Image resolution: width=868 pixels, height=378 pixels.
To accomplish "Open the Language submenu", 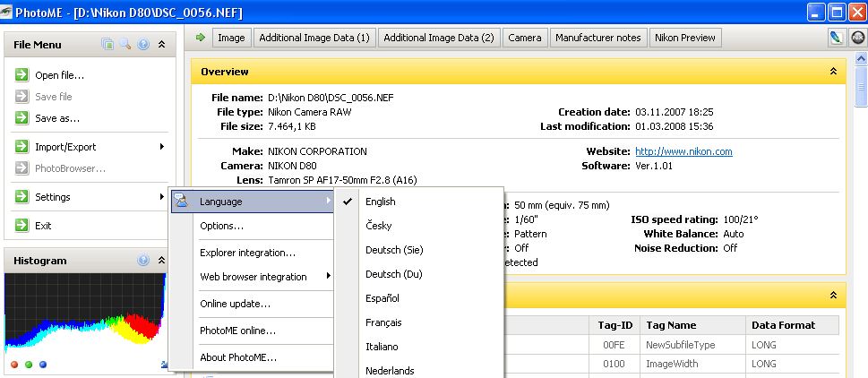I will [252, 202].
